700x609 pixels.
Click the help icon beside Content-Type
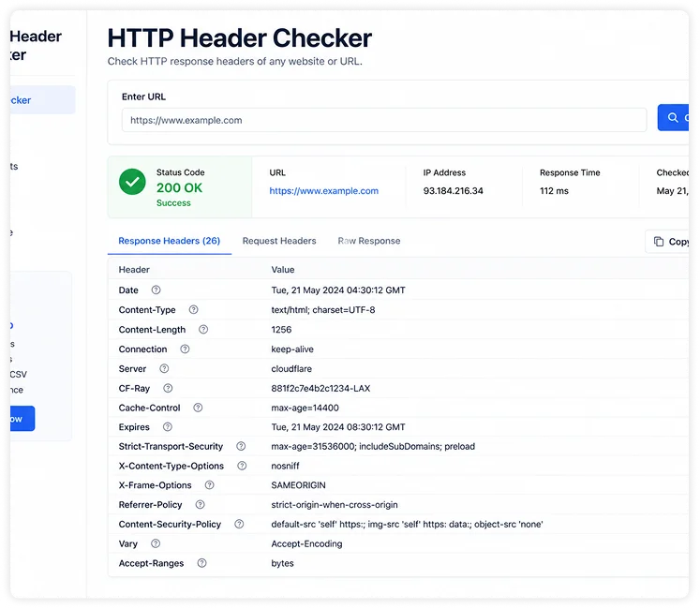click(193, 309)
